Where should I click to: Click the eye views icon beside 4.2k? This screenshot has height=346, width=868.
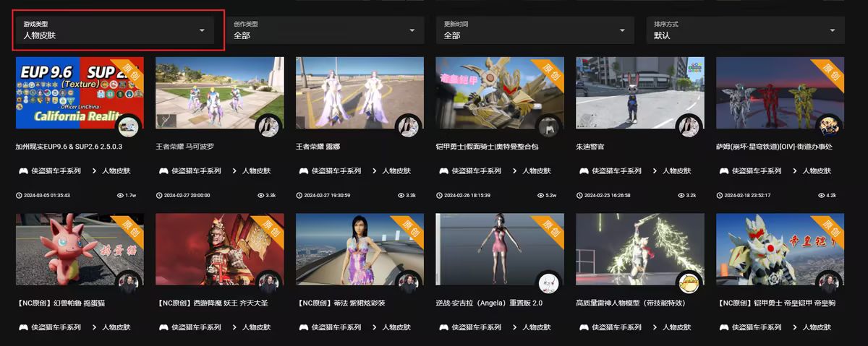(820, 196)
